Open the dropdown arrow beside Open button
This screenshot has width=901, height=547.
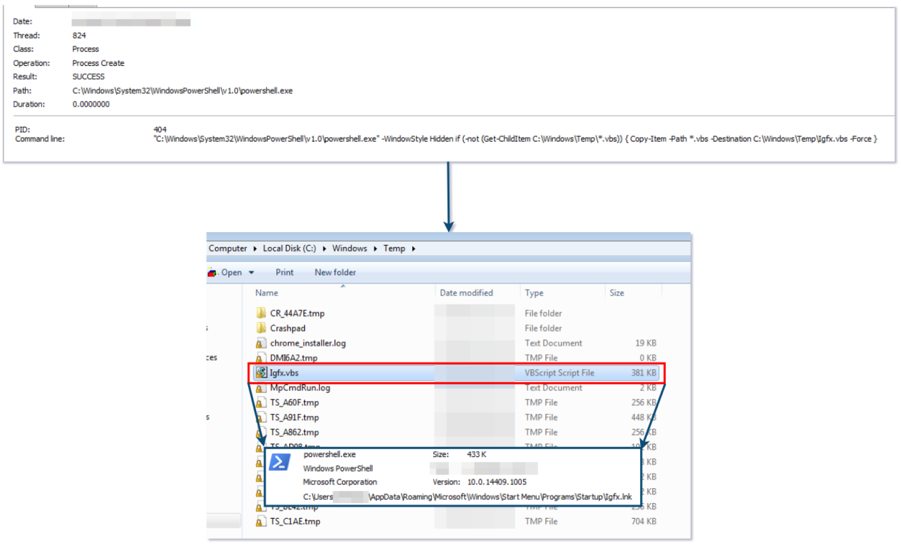[x=252, y=273]
